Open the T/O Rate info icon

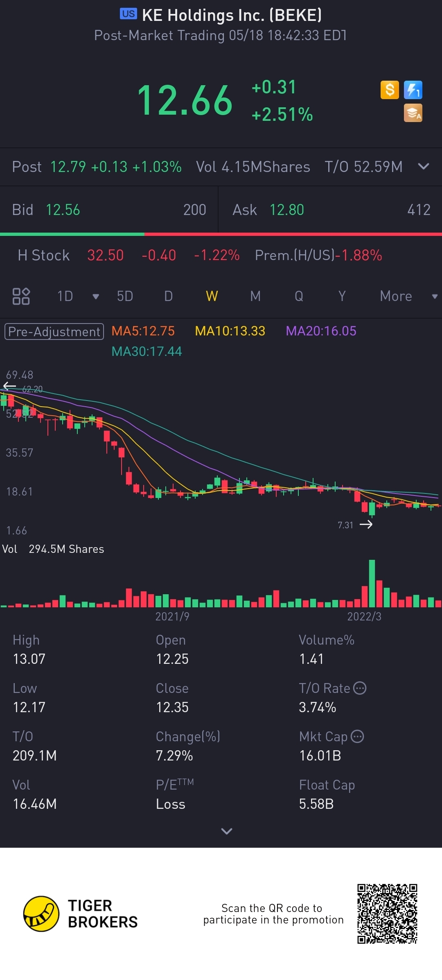360,688
